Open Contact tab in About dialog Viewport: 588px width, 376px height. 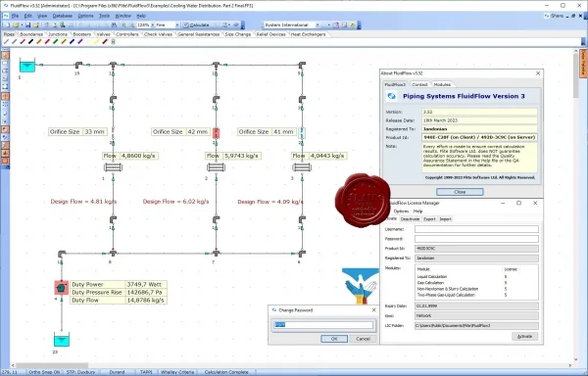[419, 84]
